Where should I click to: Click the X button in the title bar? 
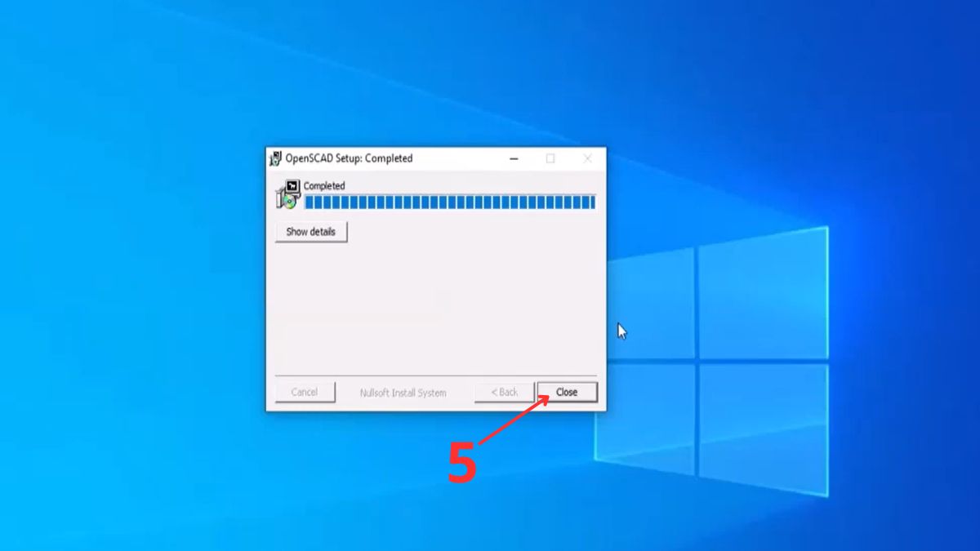click(587, 158)
